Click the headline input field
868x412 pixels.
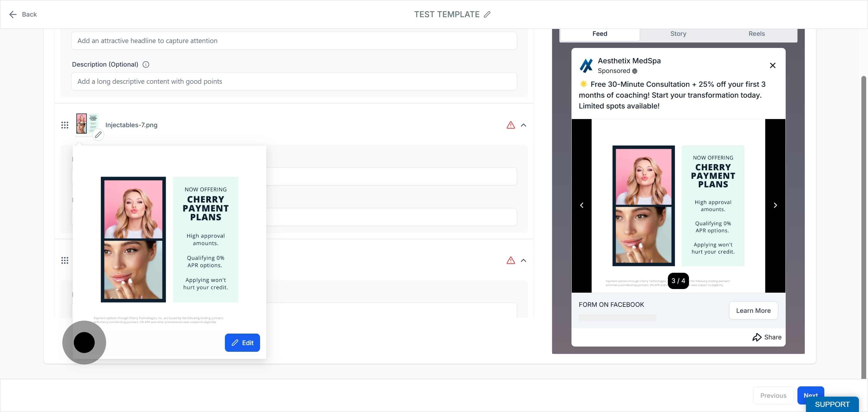294,40
